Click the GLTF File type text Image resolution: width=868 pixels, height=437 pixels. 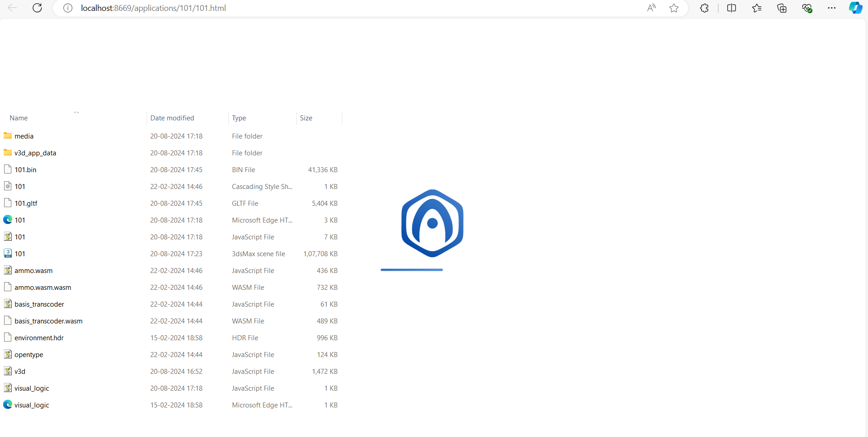(245, 204)
